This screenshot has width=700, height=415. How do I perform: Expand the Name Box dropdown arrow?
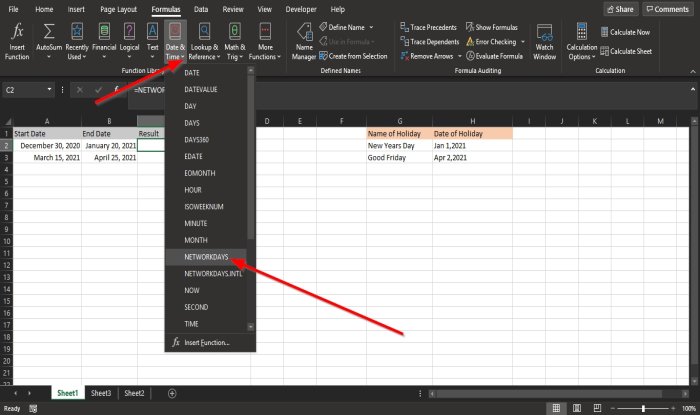click(50, 90)
